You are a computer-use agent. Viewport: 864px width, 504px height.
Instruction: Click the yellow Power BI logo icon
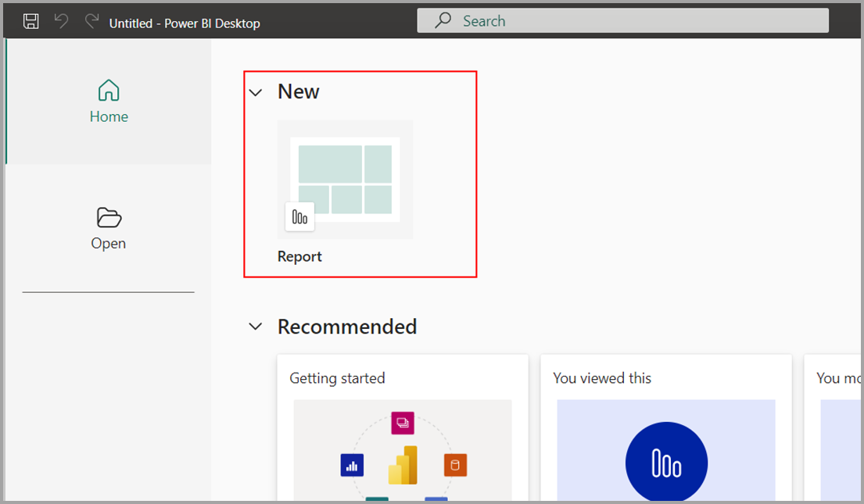point(403,465)
